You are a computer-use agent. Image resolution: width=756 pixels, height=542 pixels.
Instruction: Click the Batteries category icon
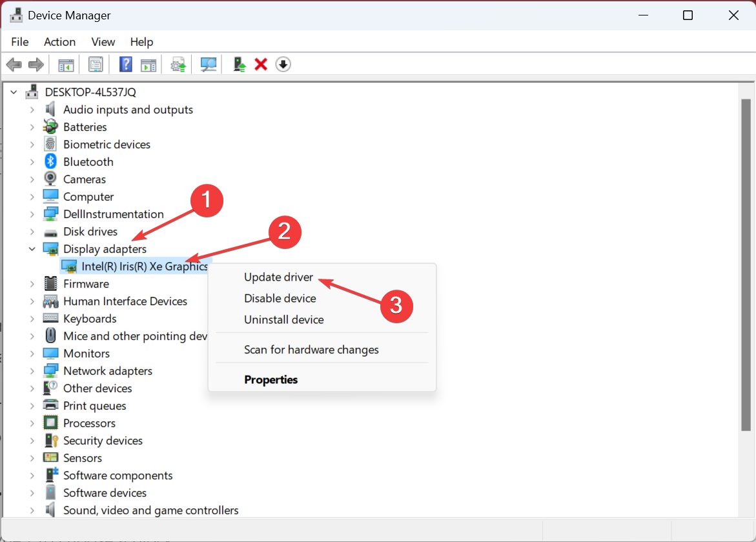click(50, 126)
